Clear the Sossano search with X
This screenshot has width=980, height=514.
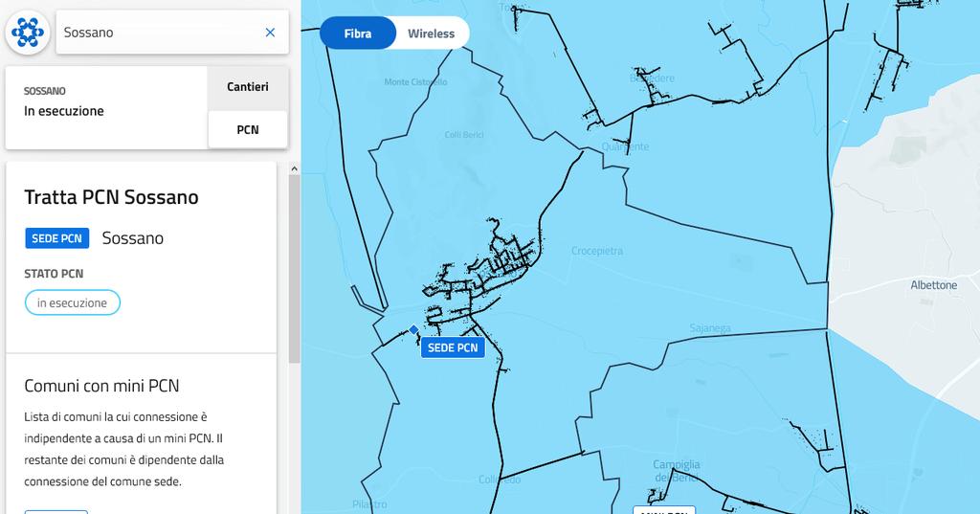270,33
